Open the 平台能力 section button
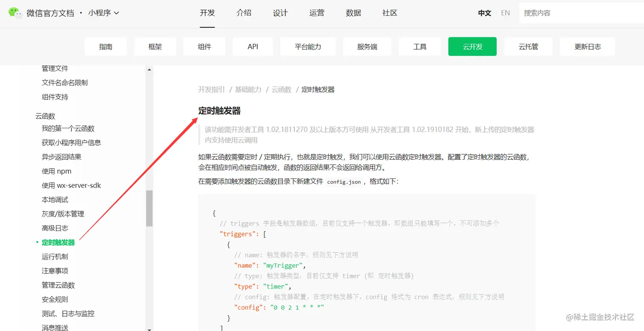The height and width of the screenshot is (331, 644). click(308, 46)
